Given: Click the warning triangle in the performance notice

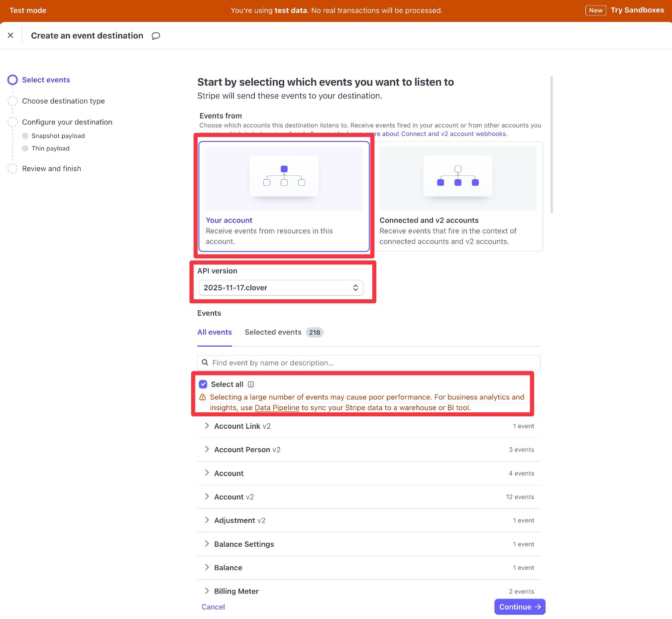Looking at the screenshot, I should point(203,397).
